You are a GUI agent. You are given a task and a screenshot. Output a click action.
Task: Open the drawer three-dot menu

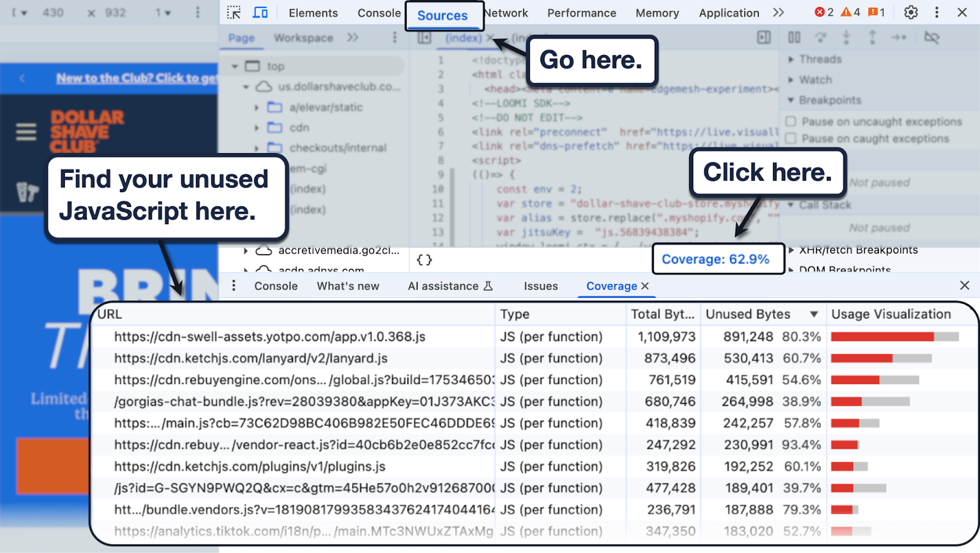(x=233, y=286)
